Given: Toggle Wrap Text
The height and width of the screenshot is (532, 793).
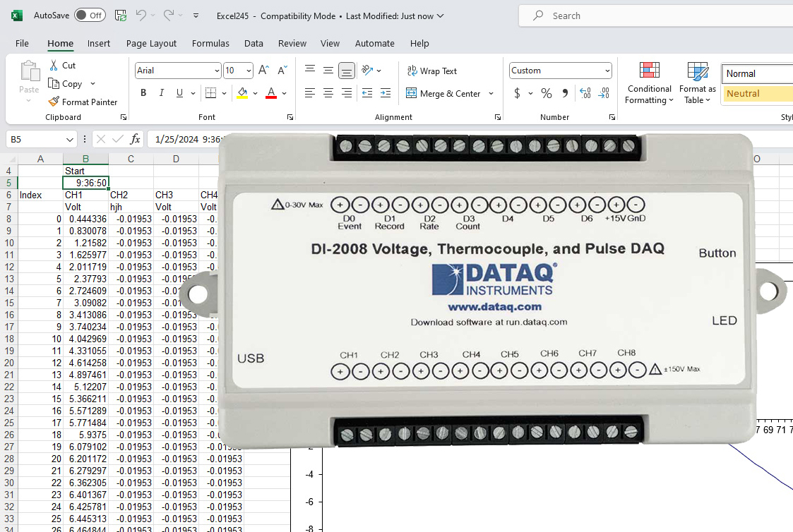Looking at the screenshot, I should (x=432, y=71).
